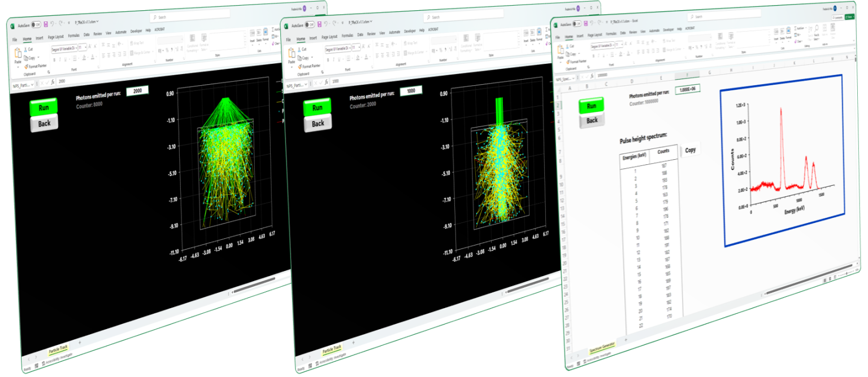The height and width of the screenshot is (377, 868).
Task: Click the Save icon in the right window title bar
Action: pos(585,23)
